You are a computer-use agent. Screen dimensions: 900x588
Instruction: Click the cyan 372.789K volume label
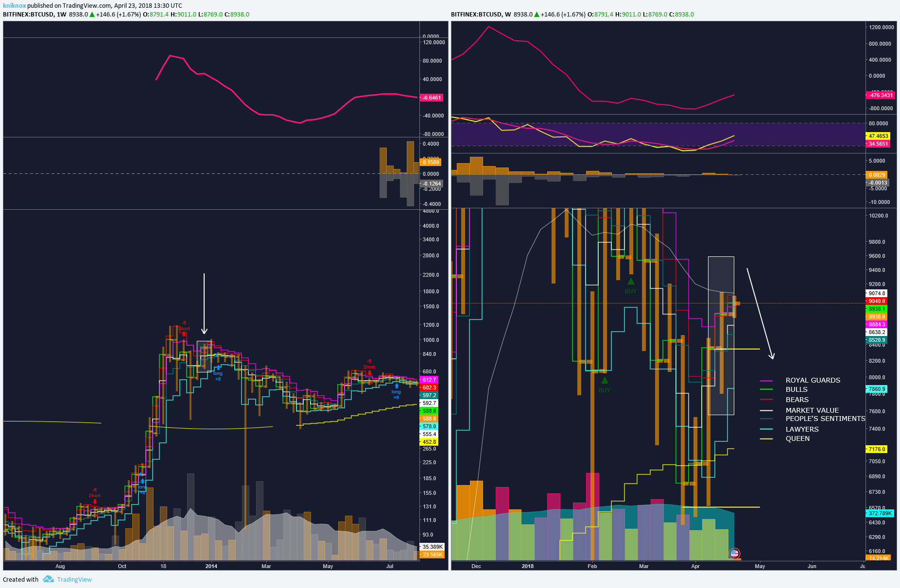coord(880,513)
